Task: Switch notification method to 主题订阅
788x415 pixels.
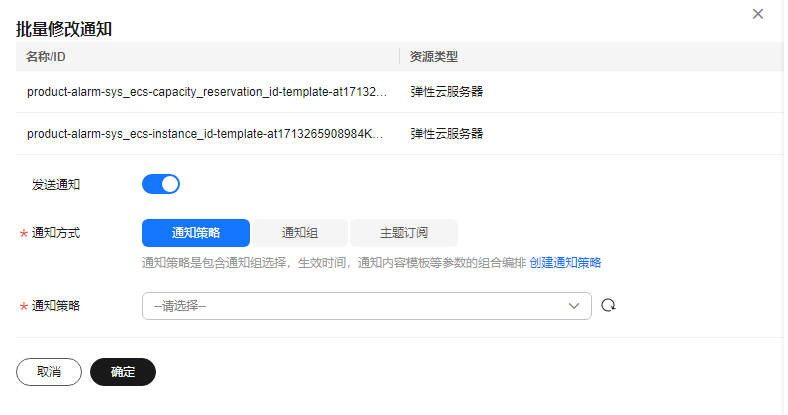Action: [404, 233]
